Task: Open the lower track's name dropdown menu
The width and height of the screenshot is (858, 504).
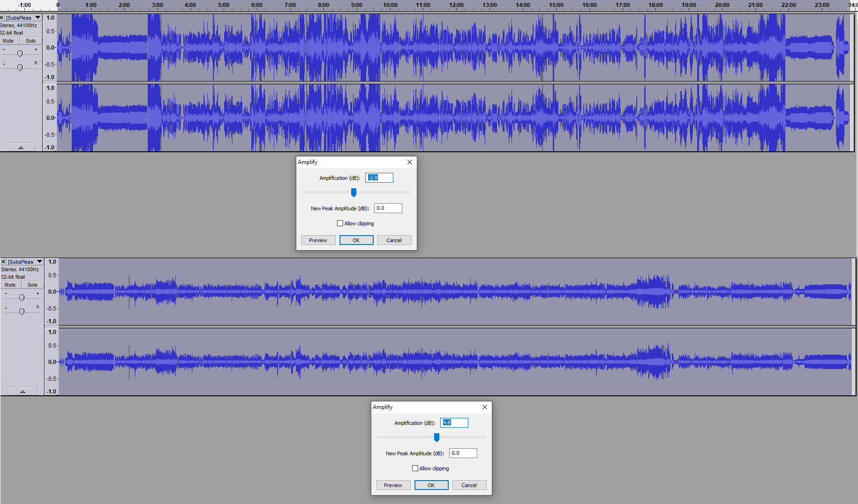Action: [x=25, y=262]
